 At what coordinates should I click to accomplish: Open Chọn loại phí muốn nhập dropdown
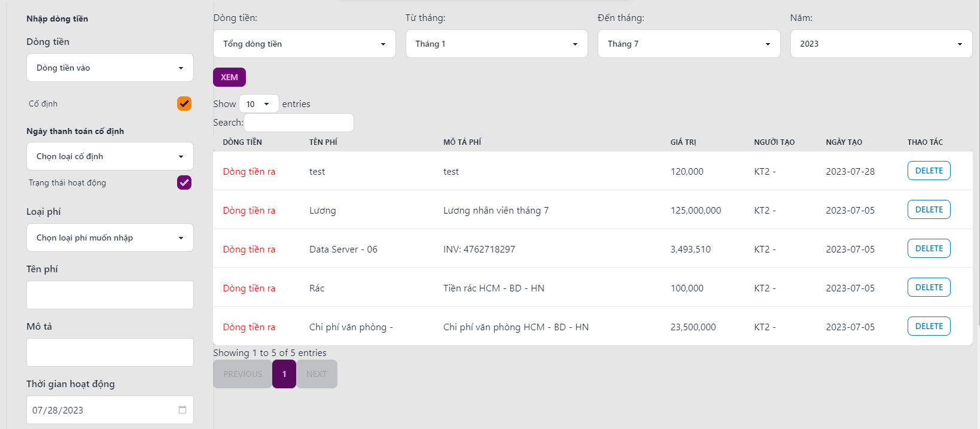110,238
